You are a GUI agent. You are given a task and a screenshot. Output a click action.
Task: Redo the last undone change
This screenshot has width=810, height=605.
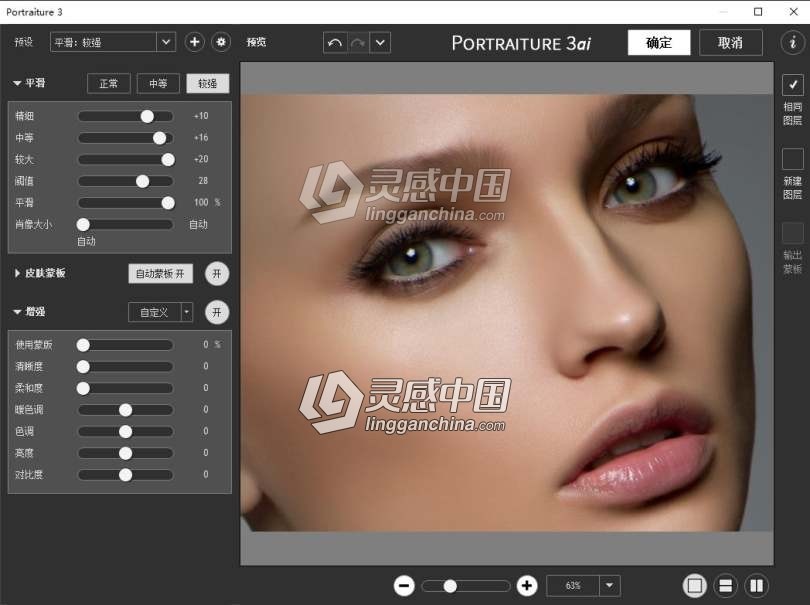(357, 43)
